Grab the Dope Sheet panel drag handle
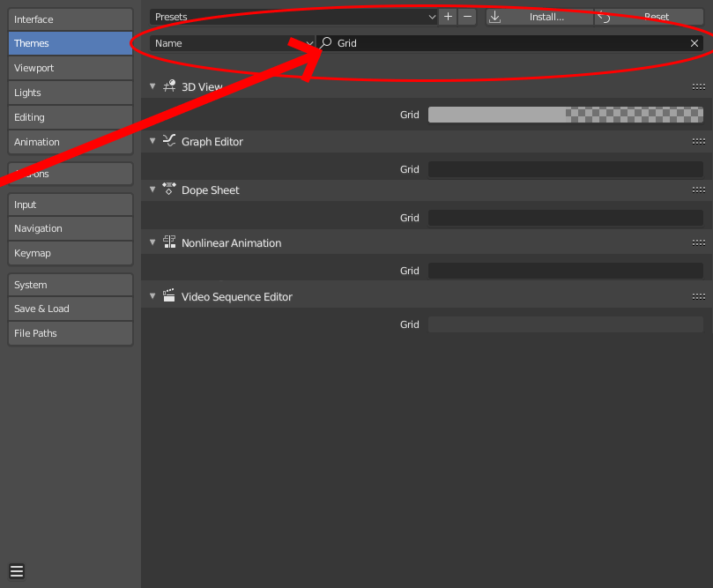Image resolution: width=713 pixels, height=588 pixels. 698,190
